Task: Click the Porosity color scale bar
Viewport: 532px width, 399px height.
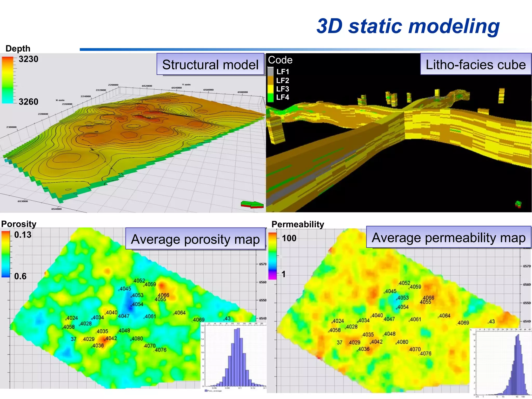Action: click(x=6, y=254)
